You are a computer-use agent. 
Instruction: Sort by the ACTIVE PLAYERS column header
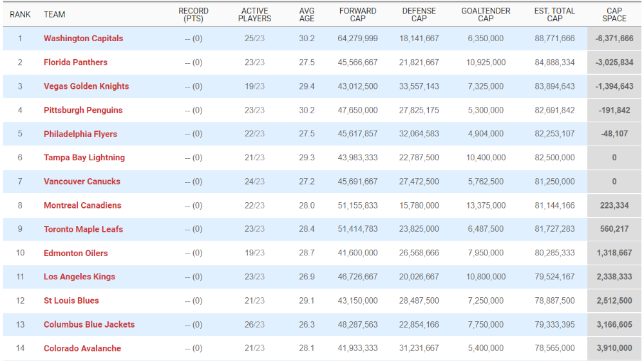click(x=254, y=15)
